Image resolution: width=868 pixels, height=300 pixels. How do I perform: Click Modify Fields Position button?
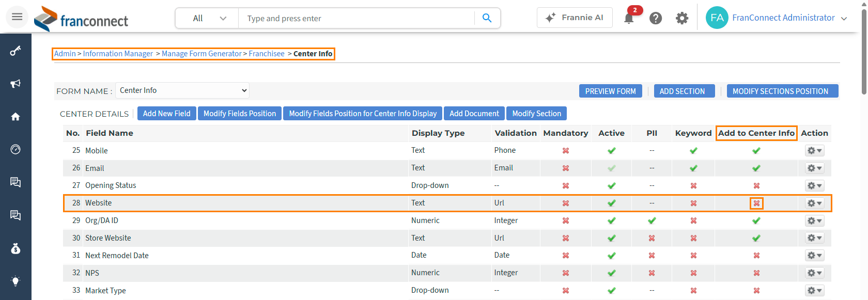tap(240, 114)
